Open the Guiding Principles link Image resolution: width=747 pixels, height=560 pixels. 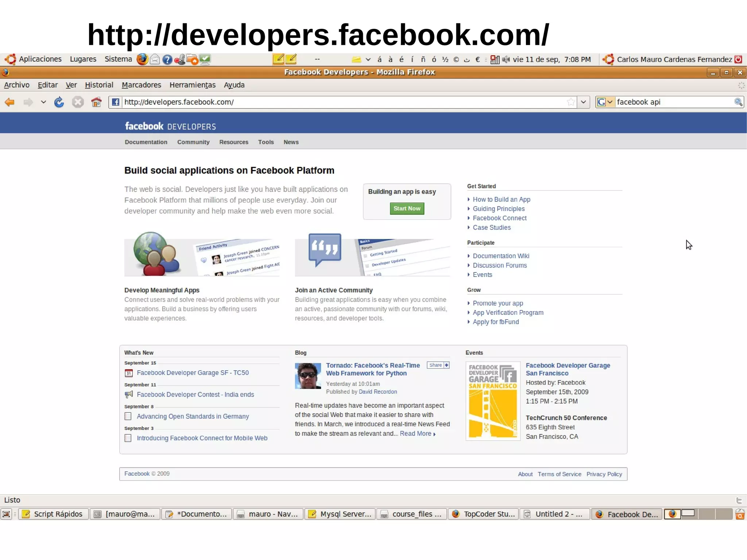click(x=499, y=209)
